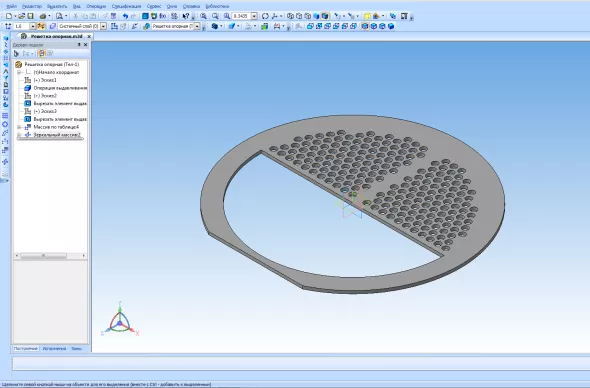Open the Файл menu
Screen dimensions: 590x388
pos(11,6)
